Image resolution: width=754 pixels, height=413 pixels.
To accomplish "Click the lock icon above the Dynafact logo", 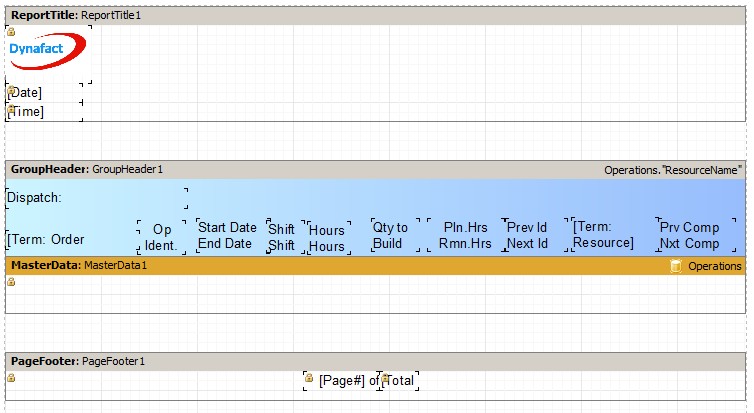I will coord(11,32).
